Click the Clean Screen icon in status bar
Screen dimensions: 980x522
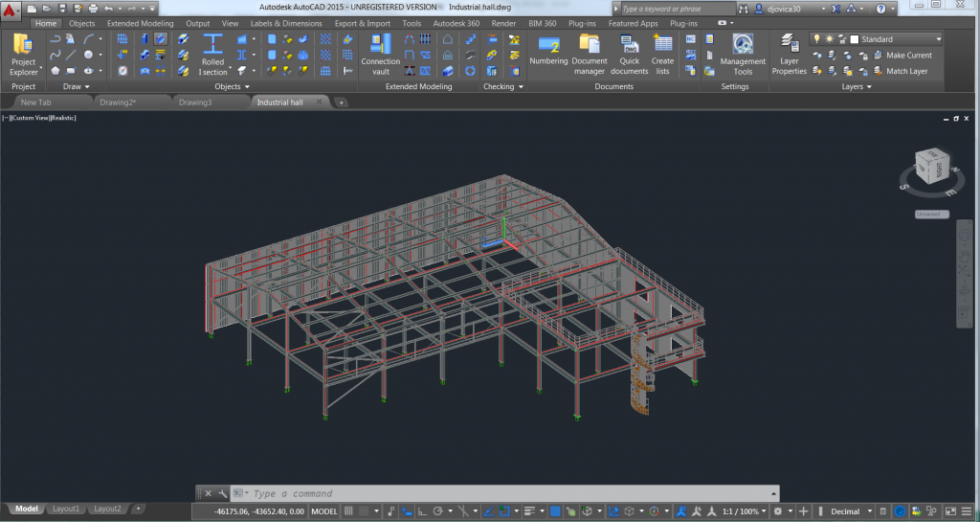pos(950,511)
